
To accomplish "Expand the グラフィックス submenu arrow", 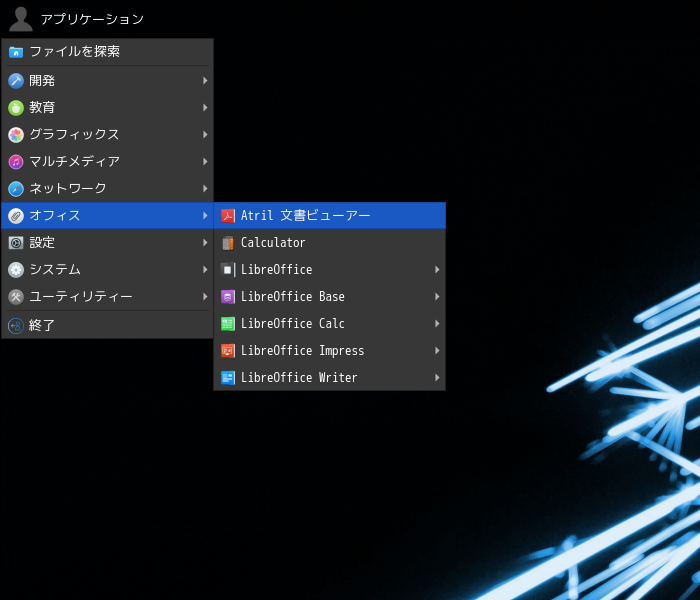I will coord(205,135).
